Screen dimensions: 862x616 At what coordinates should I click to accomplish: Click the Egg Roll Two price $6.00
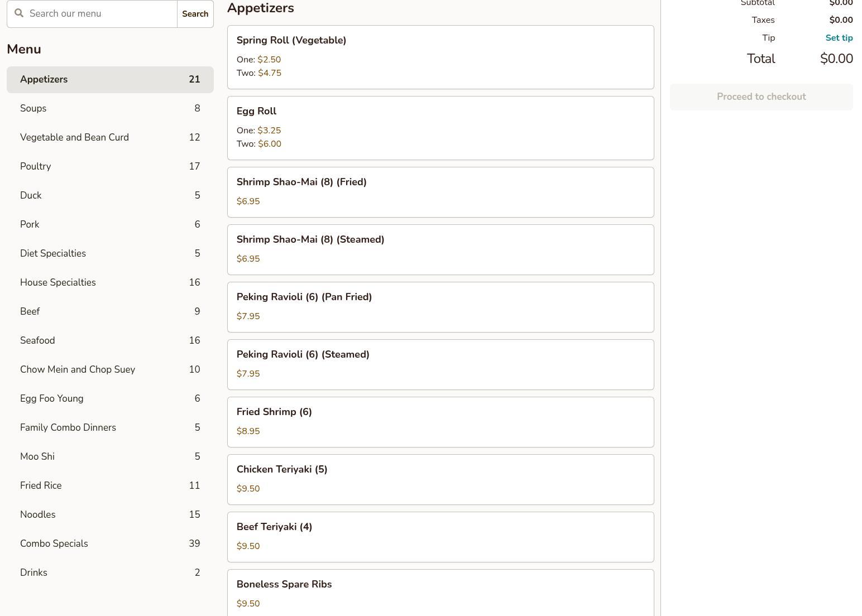270,144
